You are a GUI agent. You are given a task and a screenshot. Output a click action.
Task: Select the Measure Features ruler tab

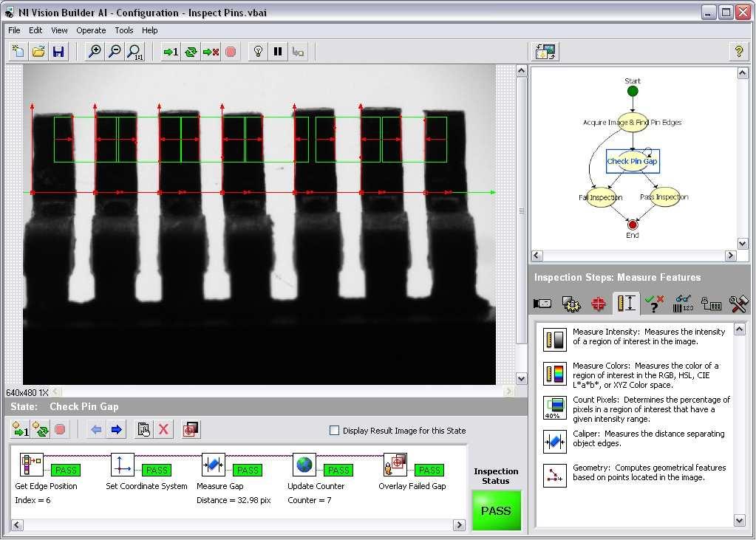click(x=626, y=304)
